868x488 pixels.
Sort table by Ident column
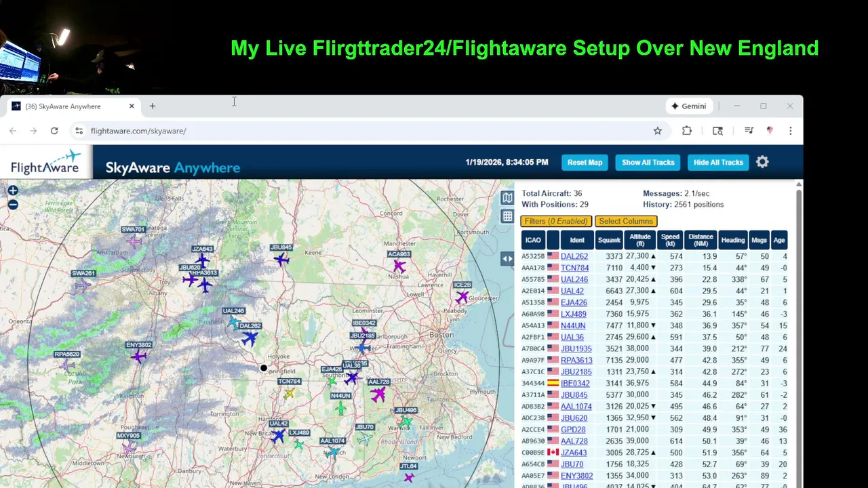coord(577,240)
